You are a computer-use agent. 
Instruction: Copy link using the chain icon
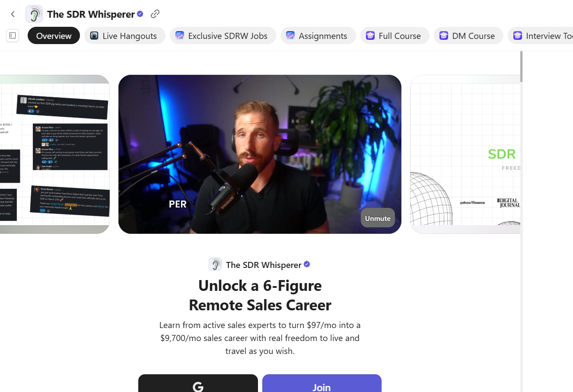pyautogui.click(x=155, y=14)
